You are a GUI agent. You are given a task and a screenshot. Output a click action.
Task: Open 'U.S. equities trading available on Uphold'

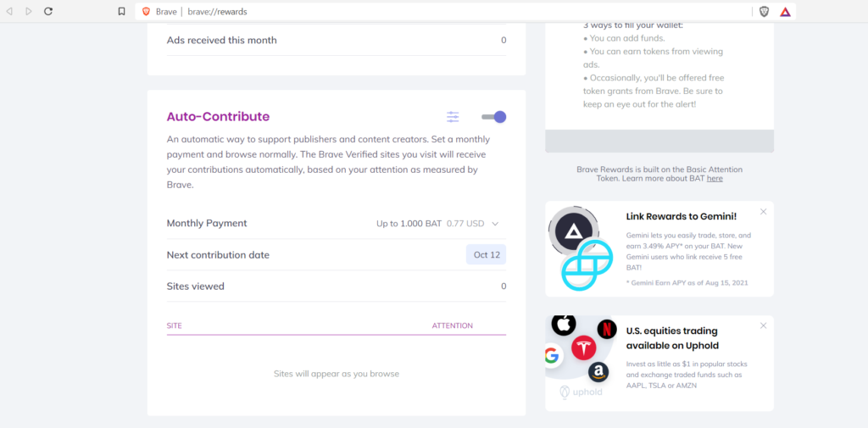pos(672,338)
